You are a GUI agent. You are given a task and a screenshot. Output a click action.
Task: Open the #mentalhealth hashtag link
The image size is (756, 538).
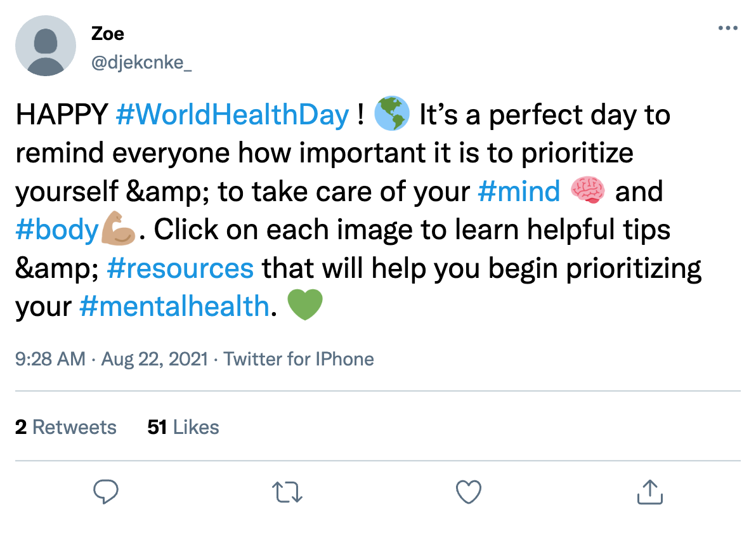point(174,306)
